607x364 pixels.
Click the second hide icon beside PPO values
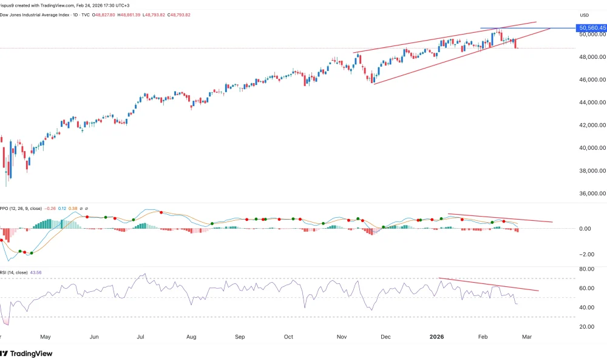86,209
